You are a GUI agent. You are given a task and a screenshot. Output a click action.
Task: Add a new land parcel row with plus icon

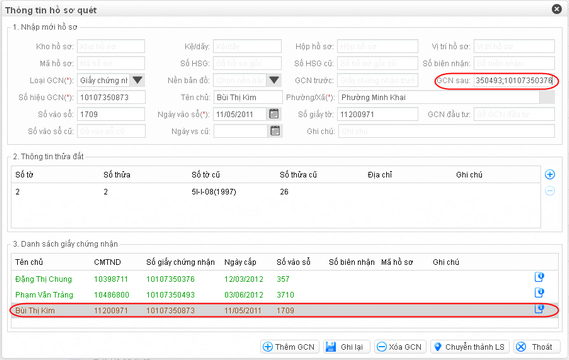pos(550,175)
